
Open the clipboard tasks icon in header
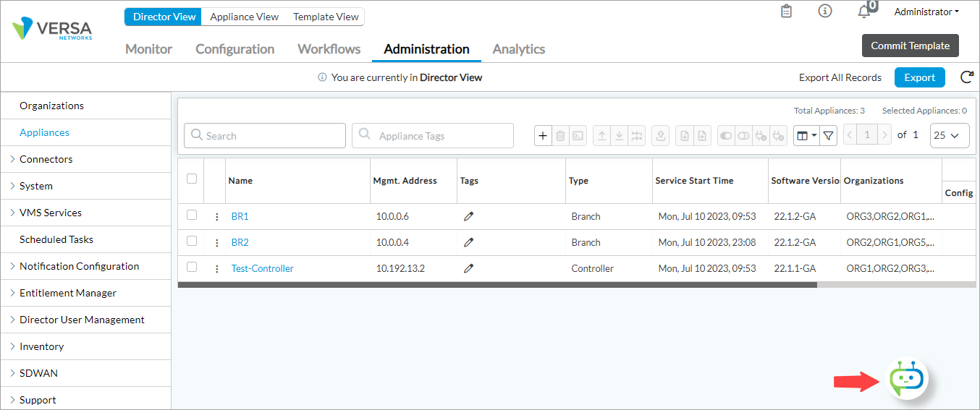tap(787, 12)
